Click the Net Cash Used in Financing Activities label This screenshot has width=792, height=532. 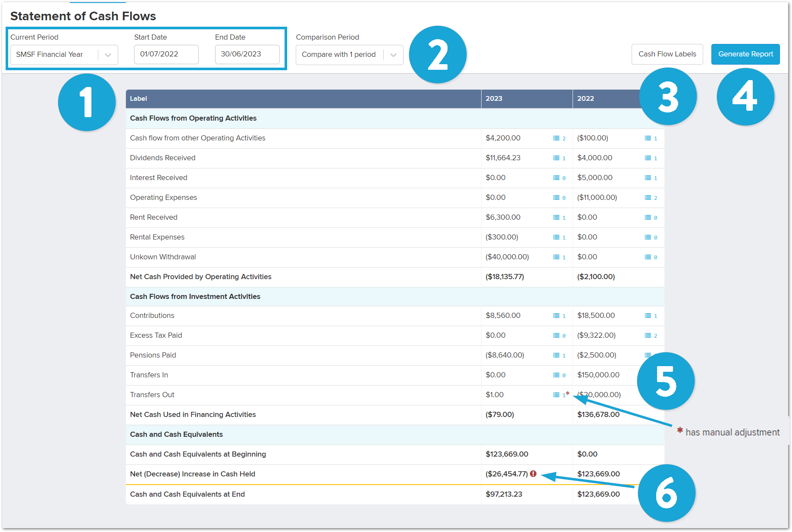[193, 415]
